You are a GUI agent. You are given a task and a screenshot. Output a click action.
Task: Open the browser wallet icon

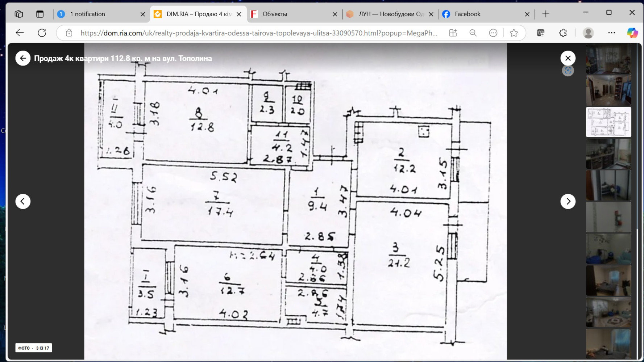point(541,33)
